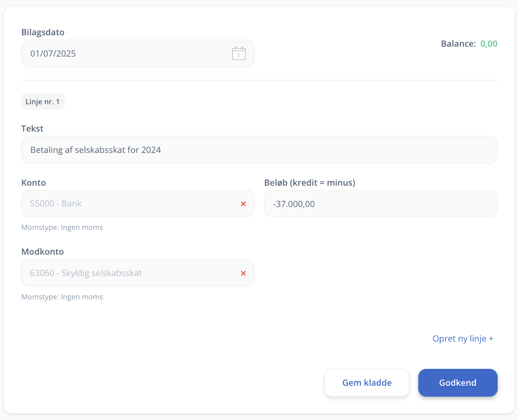Open the Konto account dropdown
519x420 pixels.
[129, 204]
